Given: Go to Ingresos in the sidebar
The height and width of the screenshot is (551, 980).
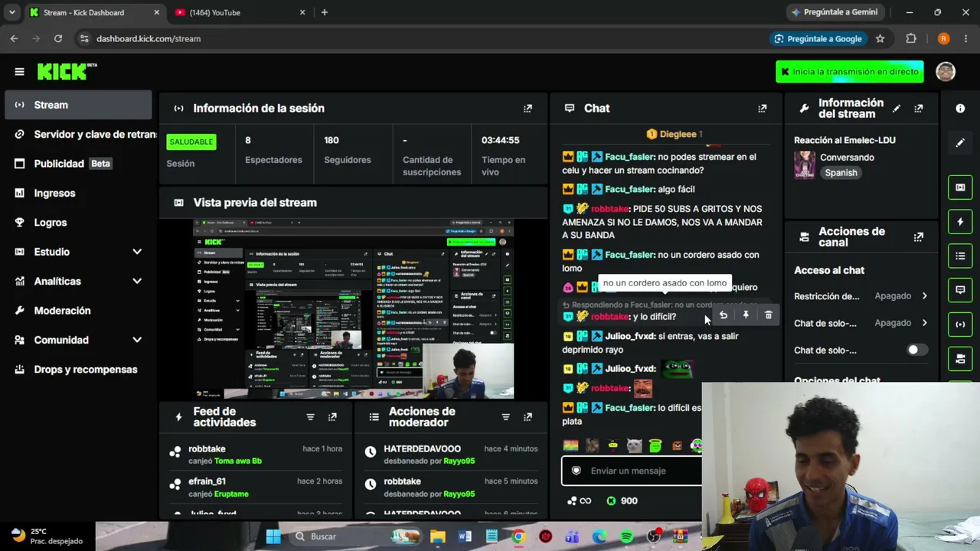Looking at the screenshot, I should click(x=78, y=193).
